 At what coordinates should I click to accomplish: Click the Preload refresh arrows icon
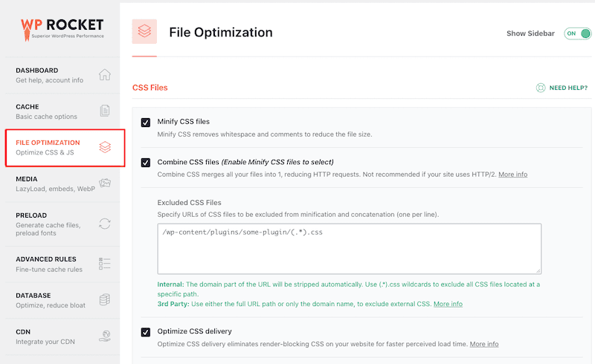coord(105,224)
